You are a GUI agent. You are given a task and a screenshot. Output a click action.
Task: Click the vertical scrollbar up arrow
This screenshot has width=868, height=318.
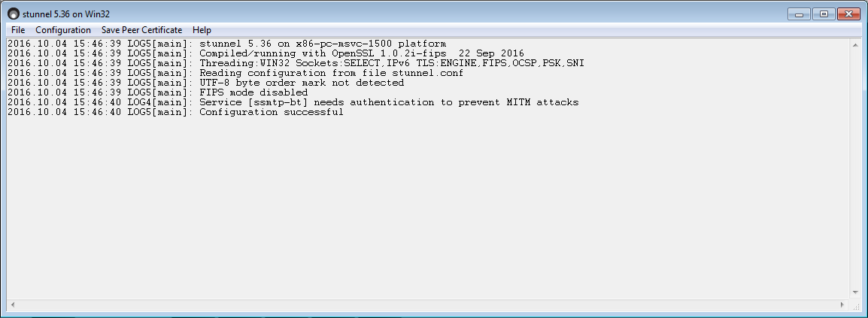(855, 44)
